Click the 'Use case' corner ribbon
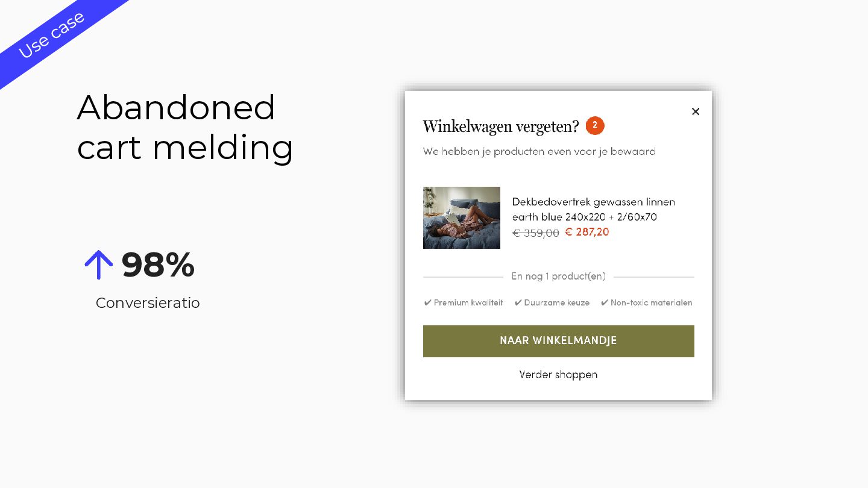The image size is (868, 488). (x=51, y=35)
